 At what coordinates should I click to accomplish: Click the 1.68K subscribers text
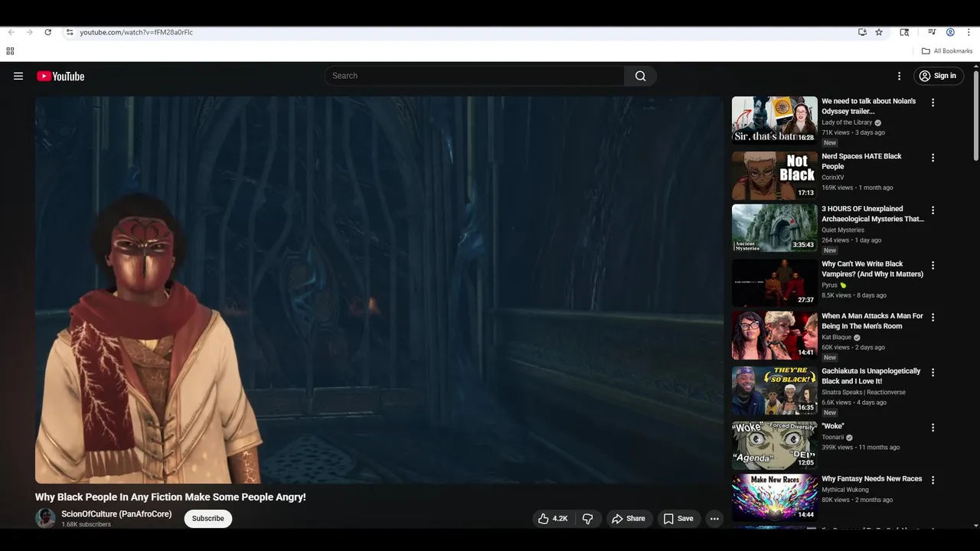(x=86, y=524)
